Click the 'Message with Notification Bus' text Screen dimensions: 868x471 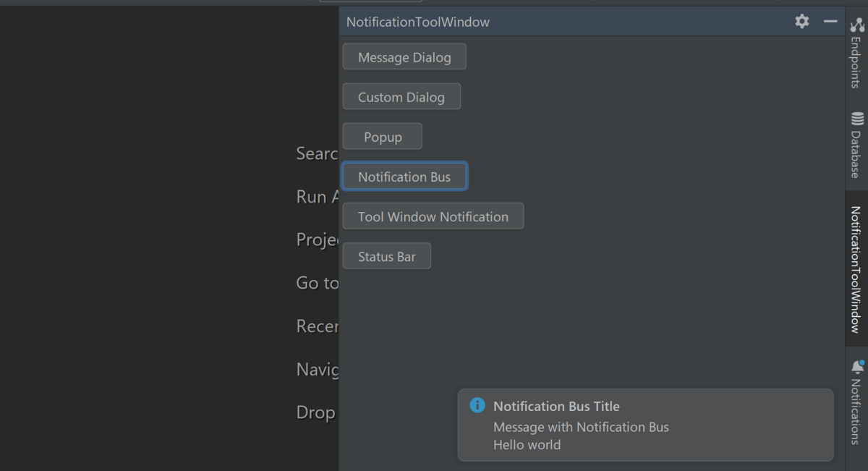click(581, 427)
